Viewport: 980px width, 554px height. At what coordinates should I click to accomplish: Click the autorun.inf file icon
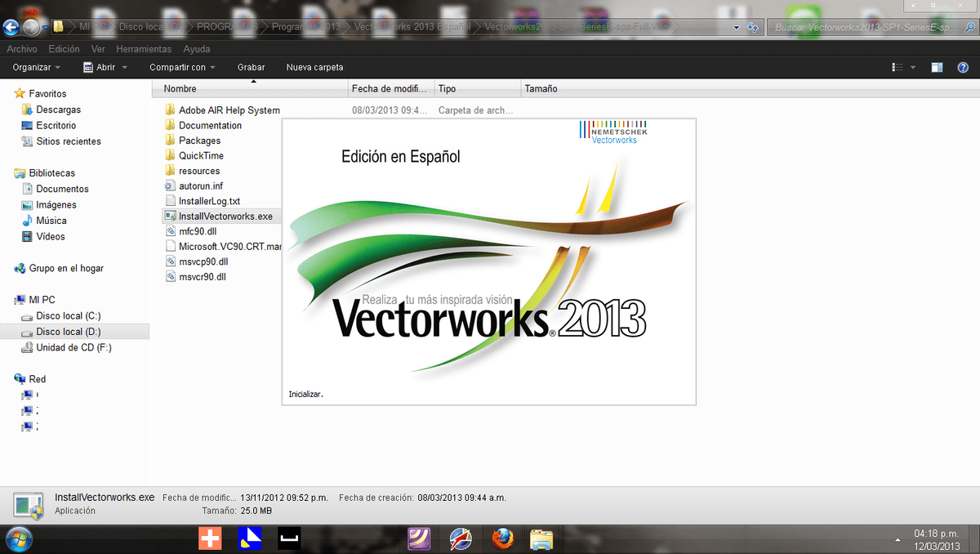point(170,185)
